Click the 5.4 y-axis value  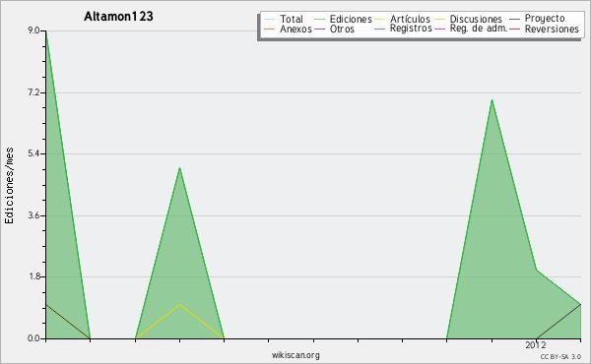coord(33,153)
